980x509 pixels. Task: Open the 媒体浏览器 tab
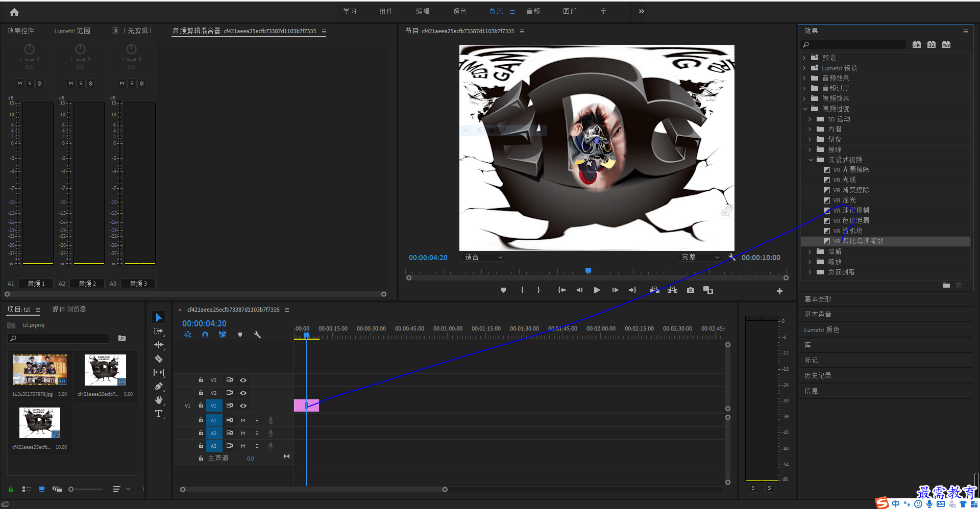[69, 310]
